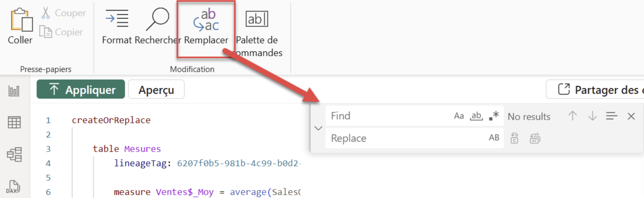The image size is (644, 198).
Task: Click the Aperçu button
Action: (x=156, y=89)
